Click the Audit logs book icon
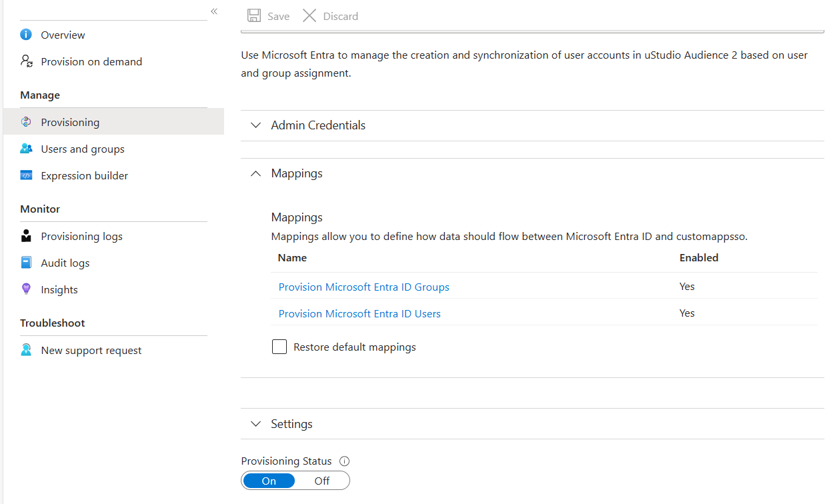This screenshot has height=504, width=825. (26, 263)
